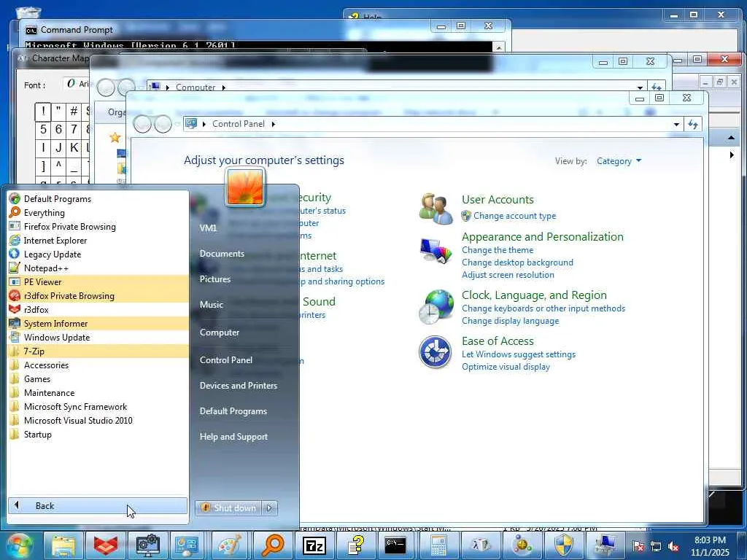
Task: Open the View by Category dropdown
Action: pos(619,161)
